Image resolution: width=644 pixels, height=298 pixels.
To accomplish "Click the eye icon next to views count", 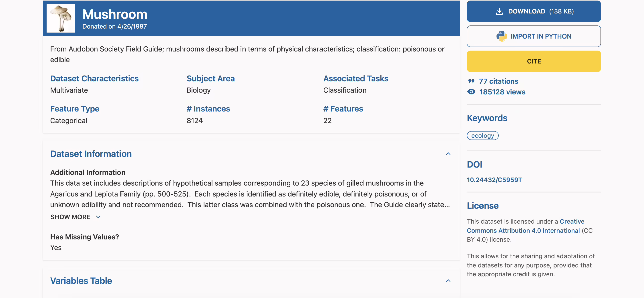I will (x=471, y=92).
